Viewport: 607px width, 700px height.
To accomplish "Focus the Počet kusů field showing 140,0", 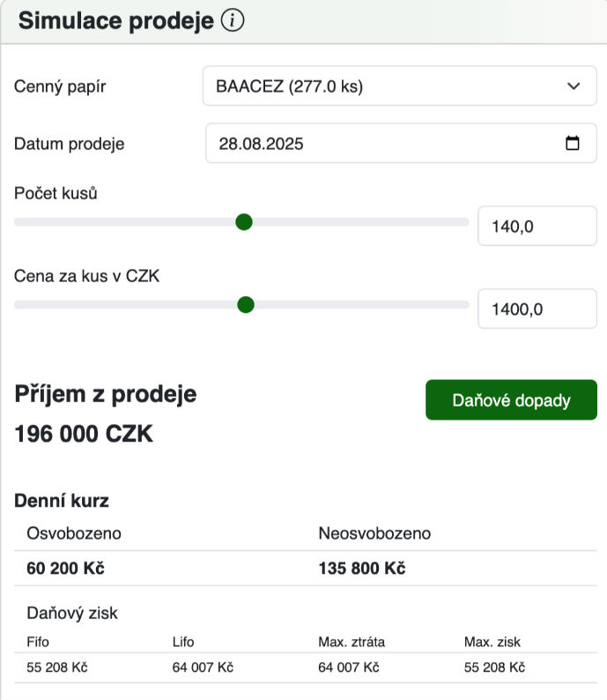I will coord(537,227).
